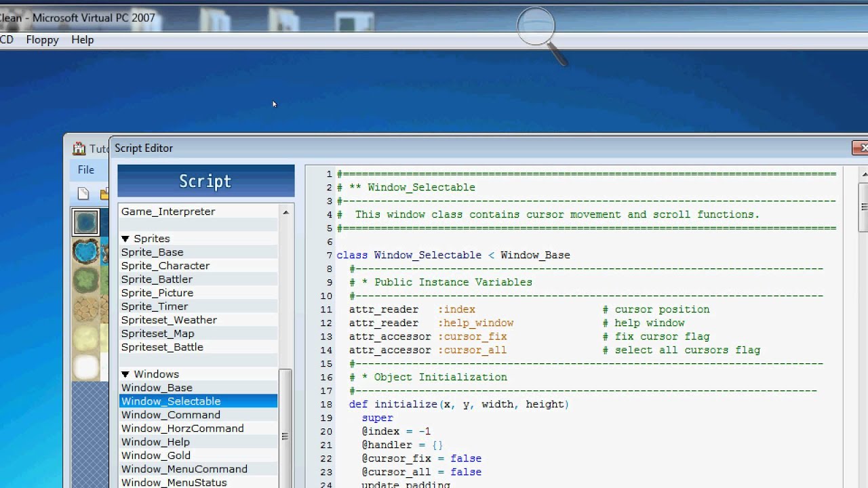Image resolution: width=868 pixels, height=488 pixels.
Task: Open the Window_Gold script
Action: tap(199, 455)
